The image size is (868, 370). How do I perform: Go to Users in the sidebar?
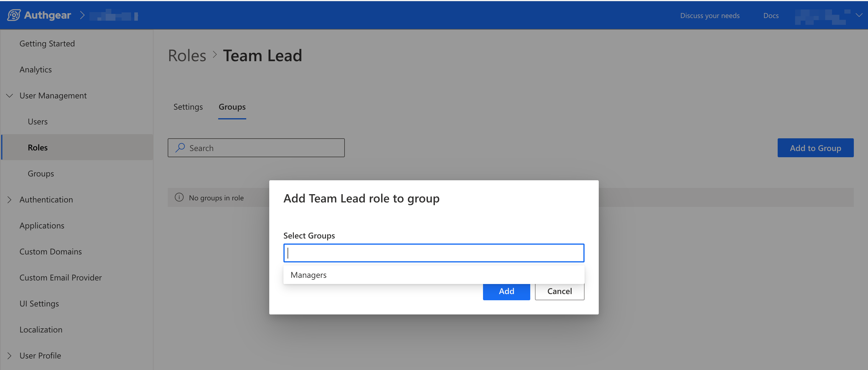[37, 122]
